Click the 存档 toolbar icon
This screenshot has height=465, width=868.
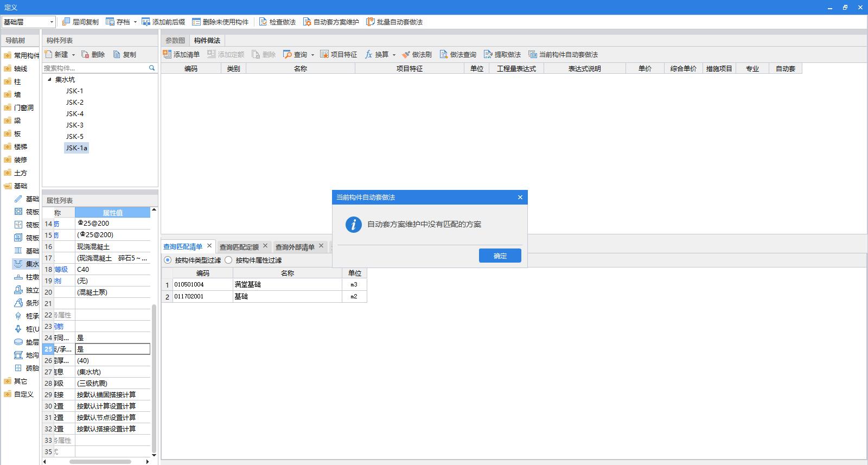[x=110, y=22]
